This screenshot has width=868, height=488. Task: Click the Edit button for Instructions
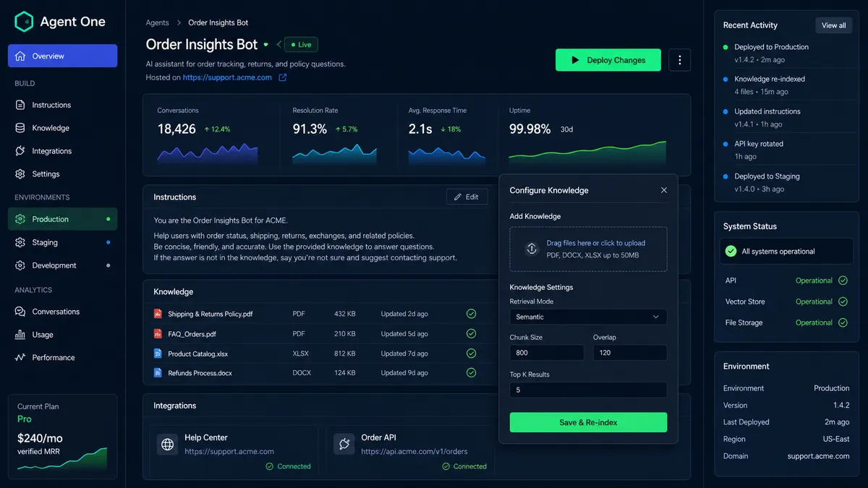pyautogui.click(x=467, y=197)
